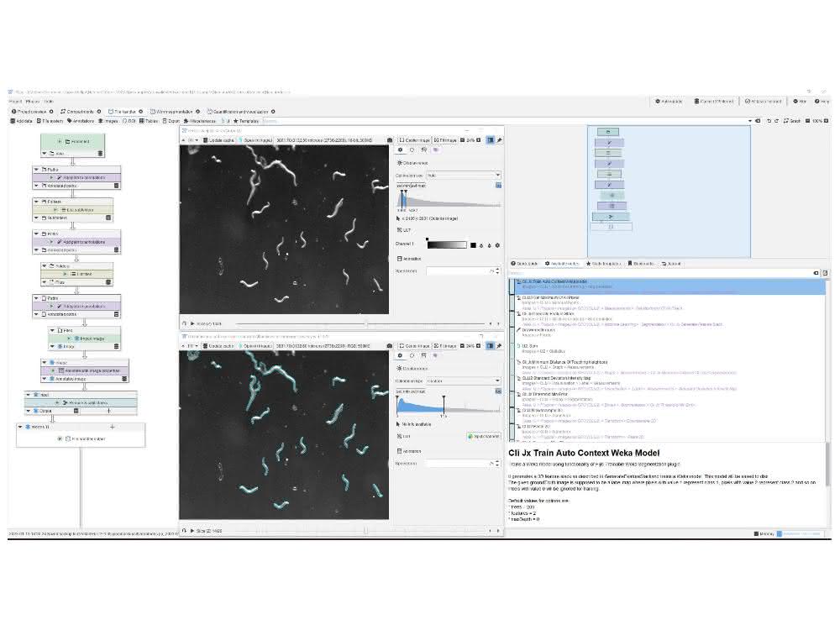The height and width of the screenshot is (630, 840).
Task: Play the slice animation in lower viewer
Action: (x=193, y=530)
